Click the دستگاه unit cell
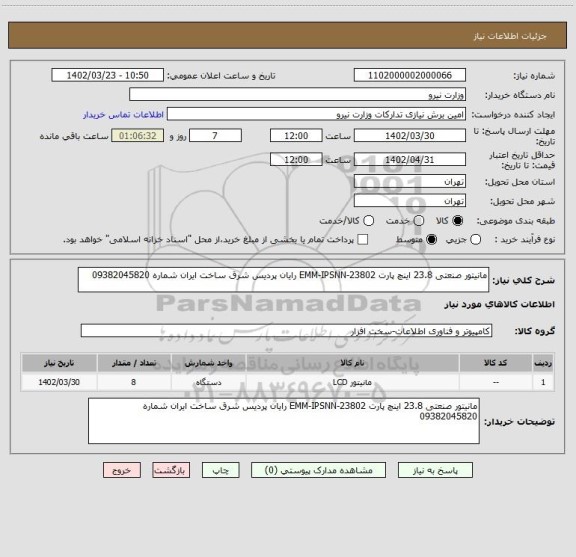 208,382
